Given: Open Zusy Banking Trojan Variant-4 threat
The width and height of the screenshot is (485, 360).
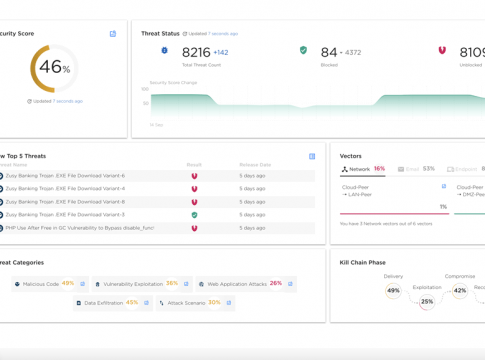Looking at the screenshot, I should (x=65, y=189).
